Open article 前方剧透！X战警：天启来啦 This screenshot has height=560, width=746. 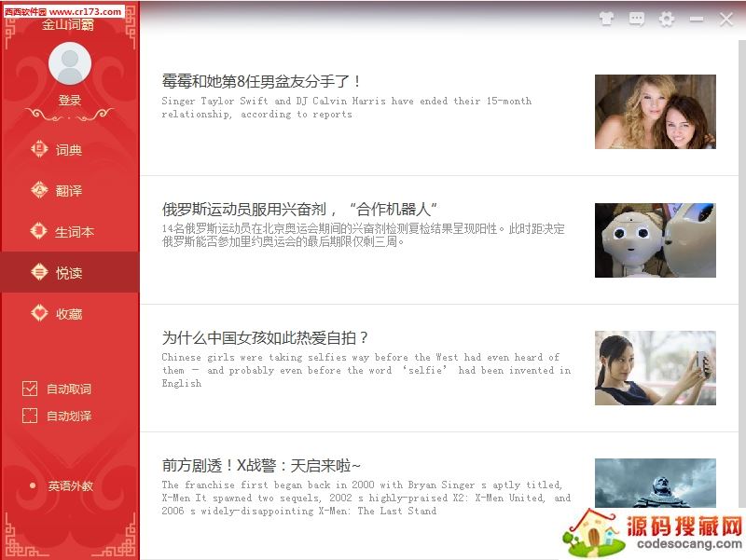[261, 465]
